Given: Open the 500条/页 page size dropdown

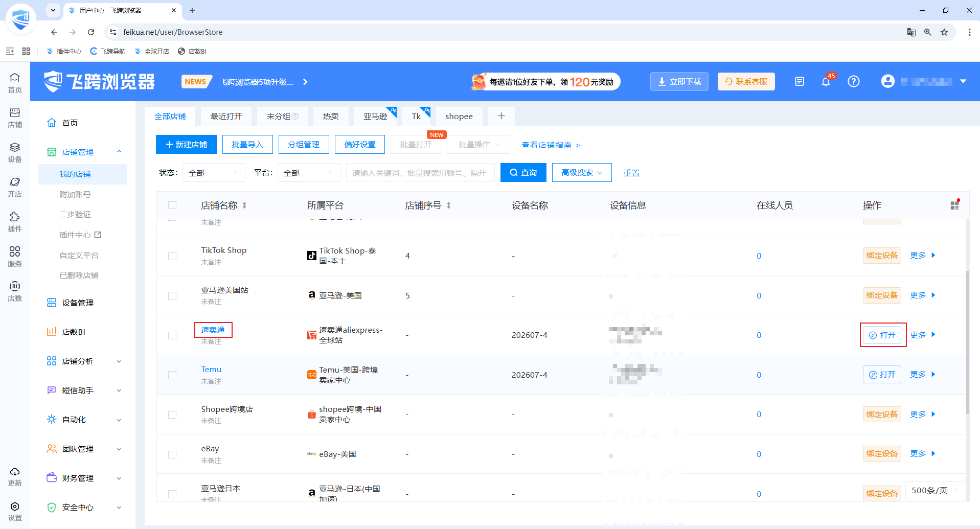Looking at the screenshot, I should click(x=935, y=491).
